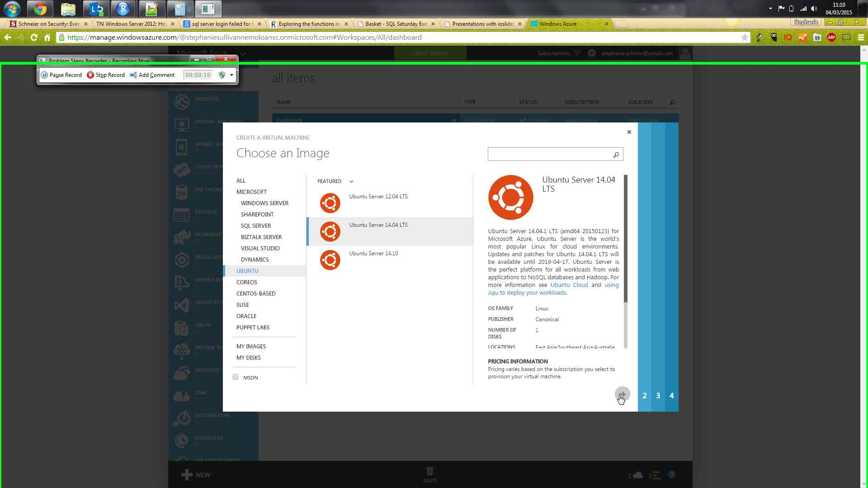Open the Ubuntu Cloud link
Viewport: 868px width, 488px height.
tap(569, 285)
